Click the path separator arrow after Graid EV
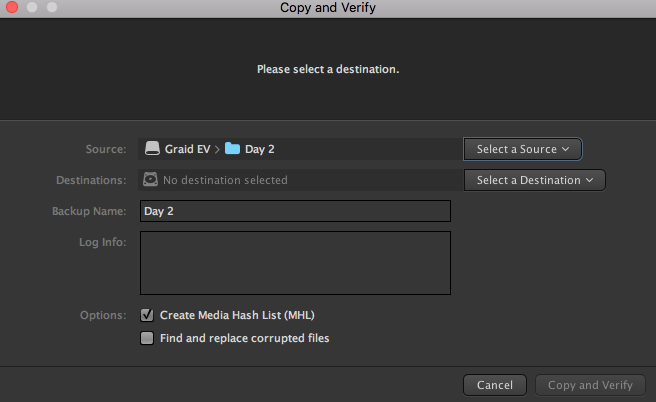Image resolution: width=656 pixels, height=402 pixels. [216, 149]
